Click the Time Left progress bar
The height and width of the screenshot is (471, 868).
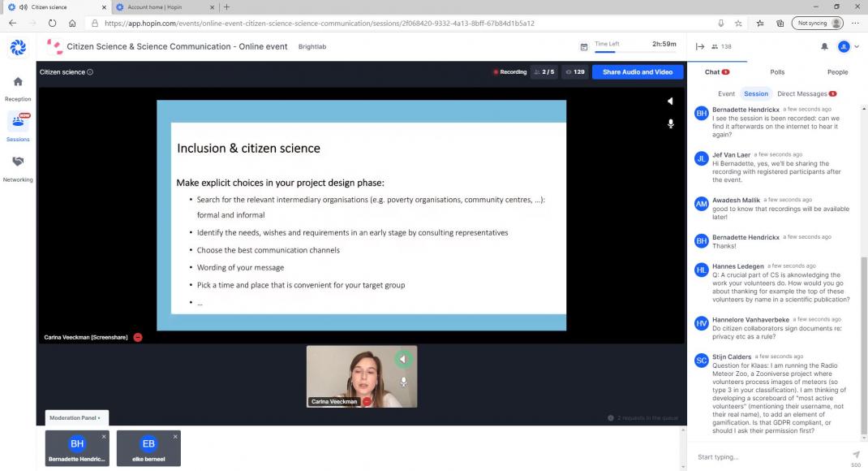coord(635,51)
